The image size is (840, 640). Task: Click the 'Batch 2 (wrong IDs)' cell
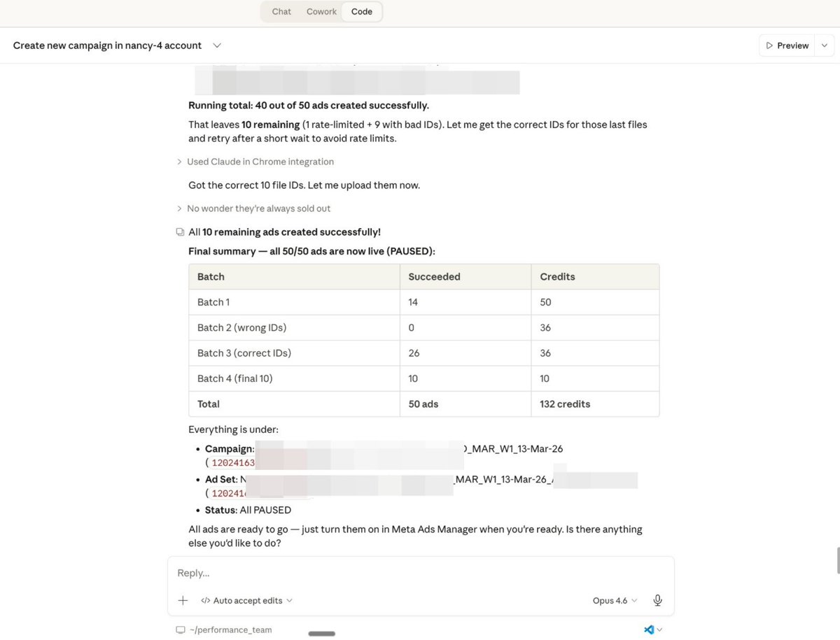pyautogui.click(x=294, y=327)
